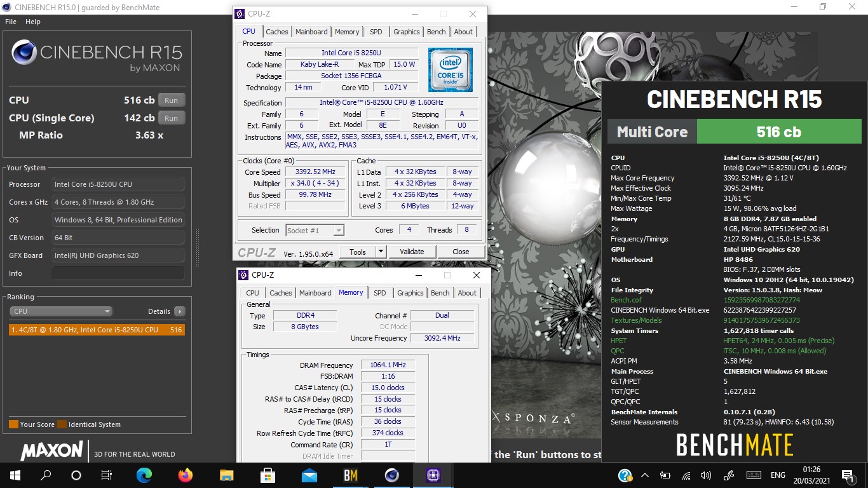This screenshot has height=488, width=868.
Task: Click the 516 cb Multi Core score bar
Action: (x=778, y=132)
